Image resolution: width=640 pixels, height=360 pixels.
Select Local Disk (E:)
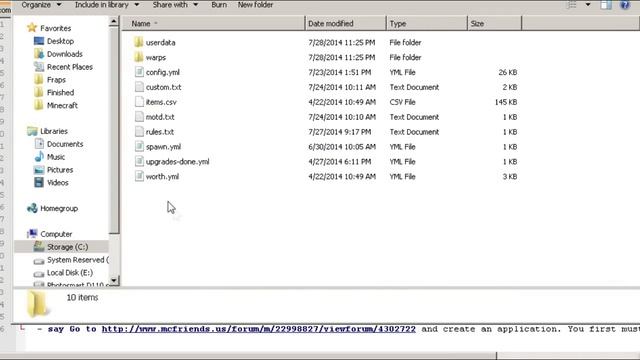[x=70, y=273]
